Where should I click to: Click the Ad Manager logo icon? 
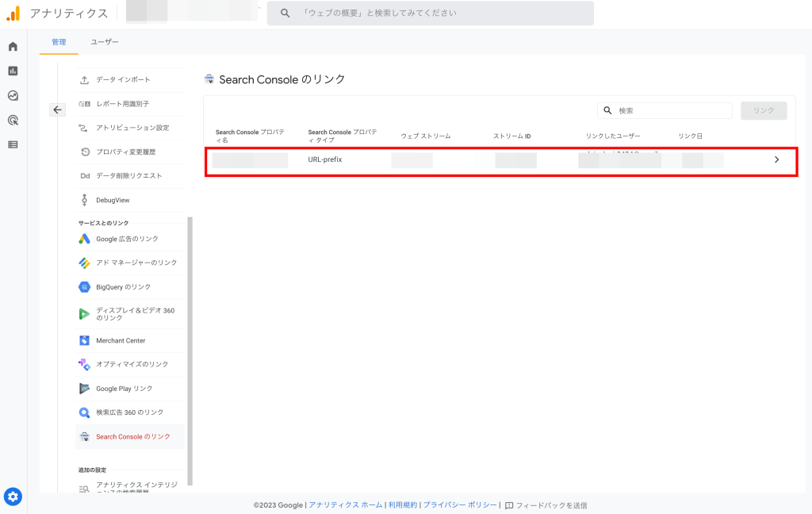[84, 263]
